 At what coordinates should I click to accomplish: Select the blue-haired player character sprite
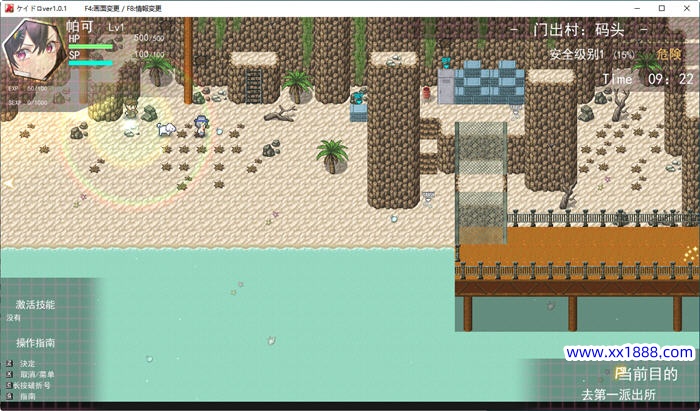201,124
